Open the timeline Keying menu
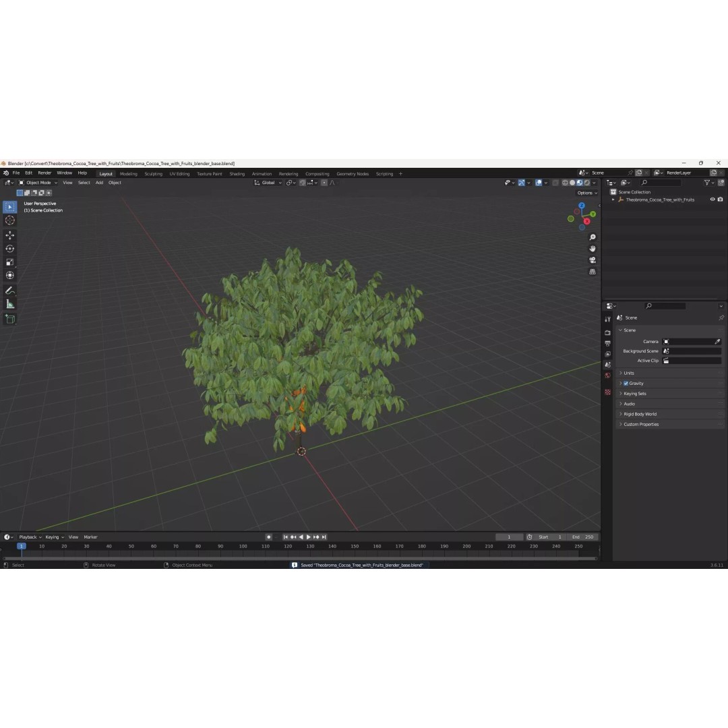The image size is (728, 728). 55,537
